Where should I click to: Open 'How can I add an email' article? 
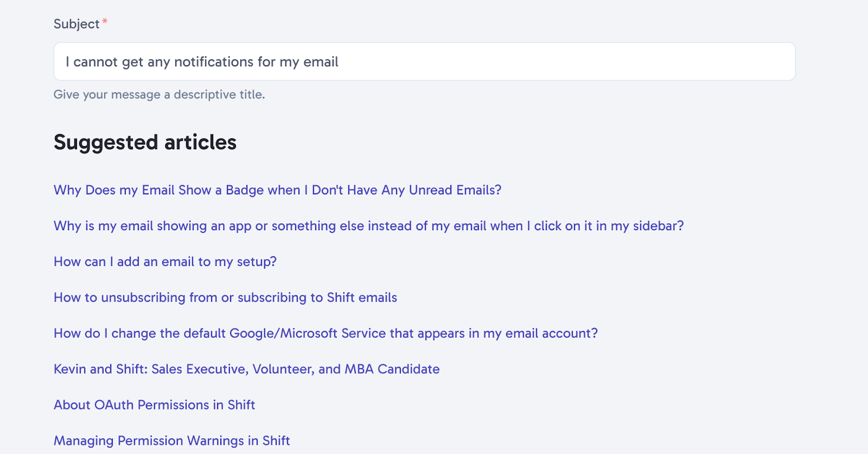tap(165, 262)
